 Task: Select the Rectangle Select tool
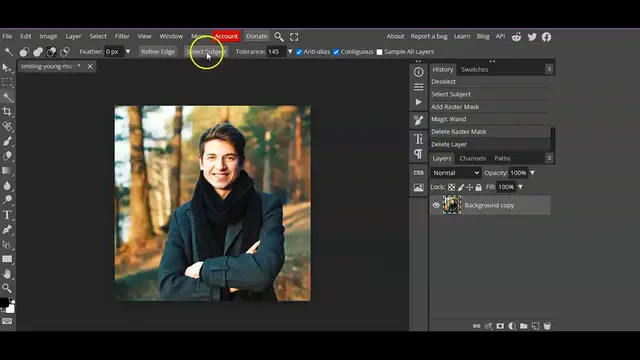click(7, 82)
